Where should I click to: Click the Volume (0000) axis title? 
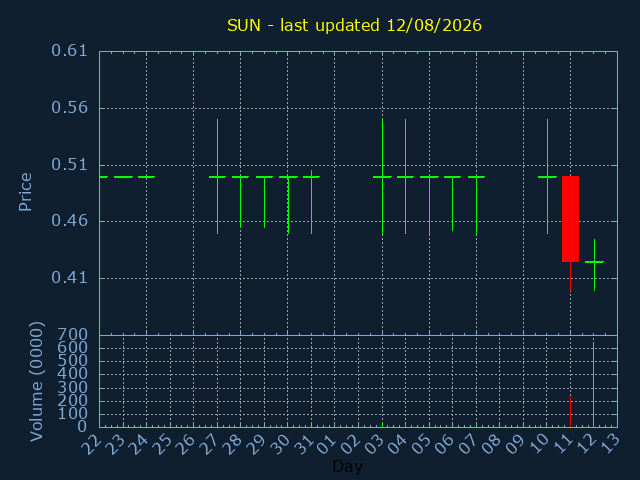click(x=36, y=382)
